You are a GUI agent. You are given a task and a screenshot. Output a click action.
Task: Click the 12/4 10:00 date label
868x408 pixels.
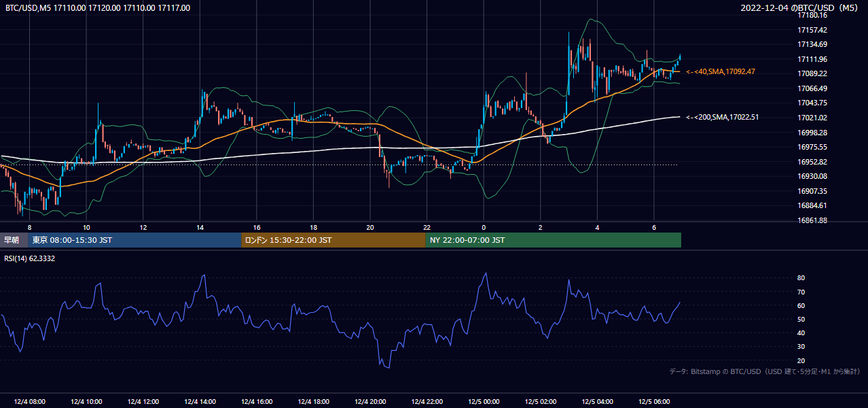pyautogui.click(x=86, y=402)
